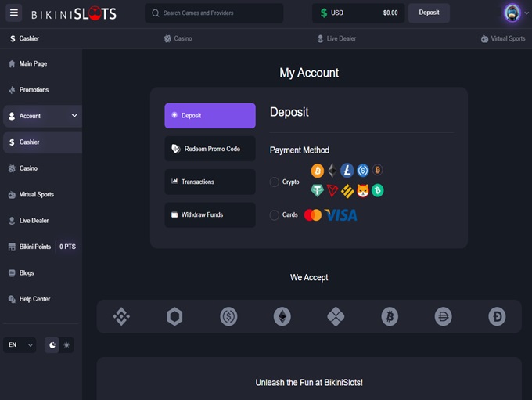
Task: Open the hamburger menu icon
Action: [x=13, y=13]
